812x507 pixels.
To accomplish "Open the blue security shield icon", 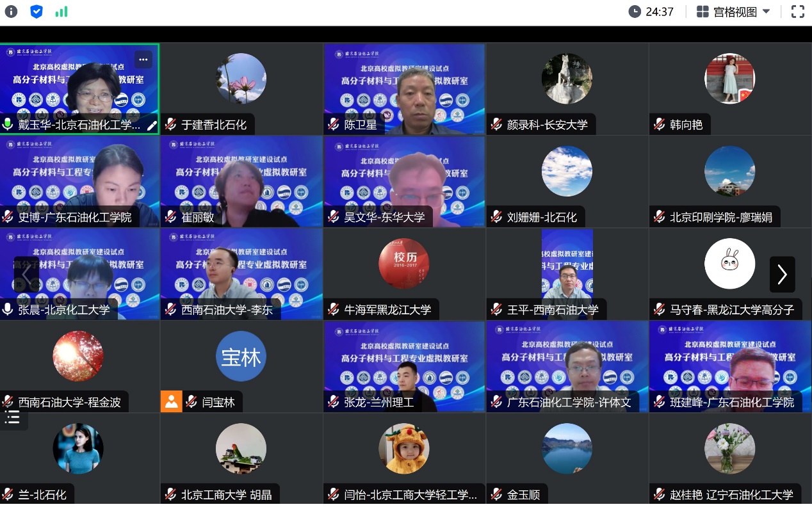I will coord(37,12).
